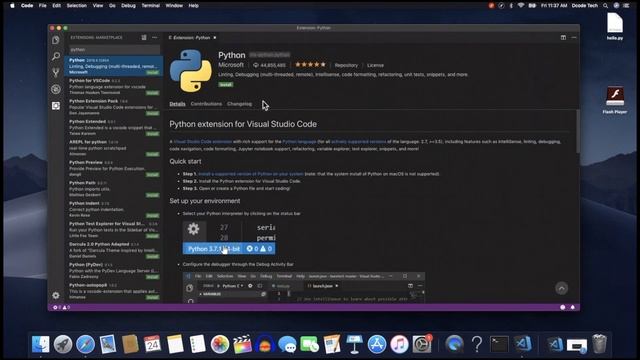Open the File menu in the menu bar
The width and height of the screenshot is (640, 360).
click(x=42, y=6)
